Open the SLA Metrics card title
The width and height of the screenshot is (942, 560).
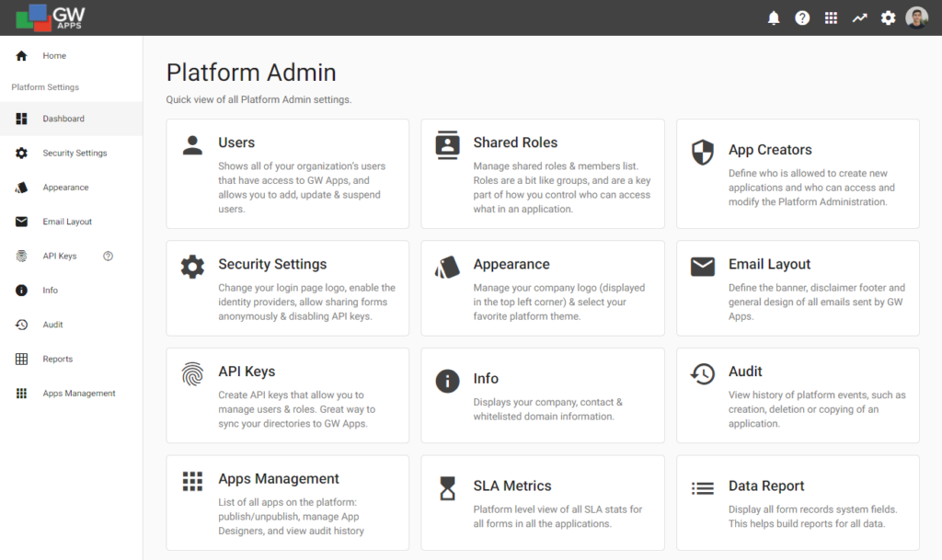click(511, 486)
